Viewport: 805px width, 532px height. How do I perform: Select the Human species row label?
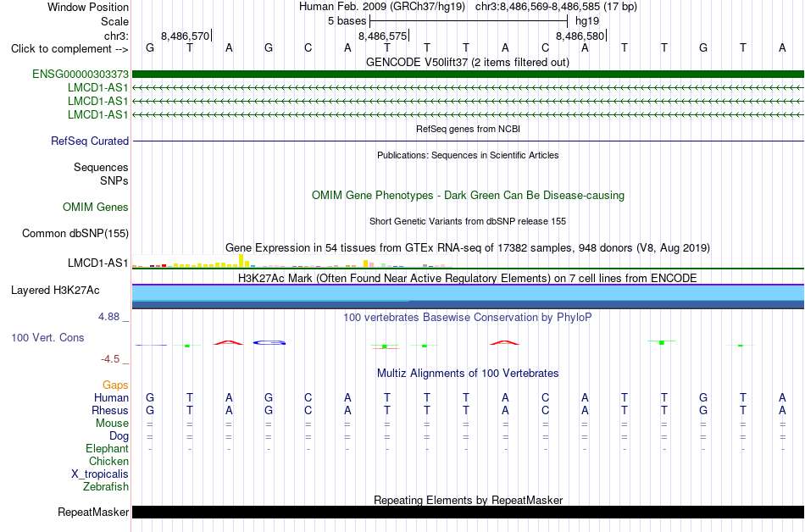point(111,397)
